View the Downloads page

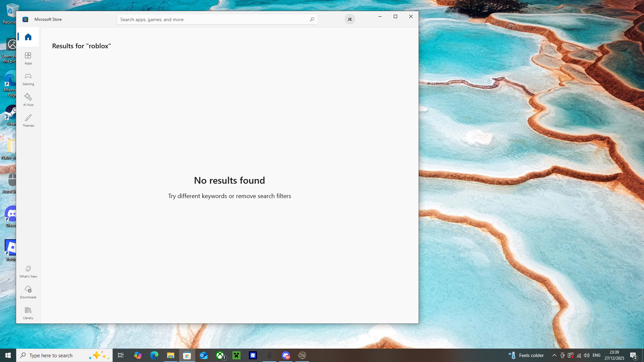point(28,292)
